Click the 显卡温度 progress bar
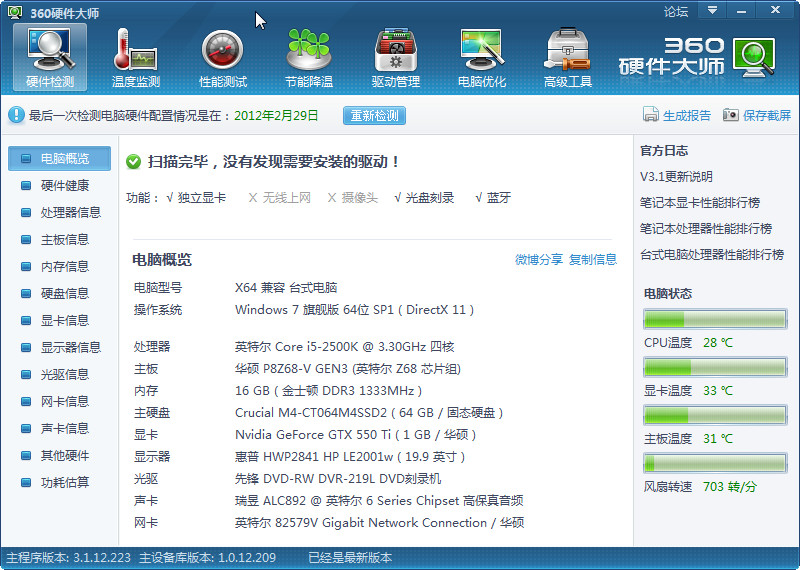The image size is (800, 570). click(715, 367)
